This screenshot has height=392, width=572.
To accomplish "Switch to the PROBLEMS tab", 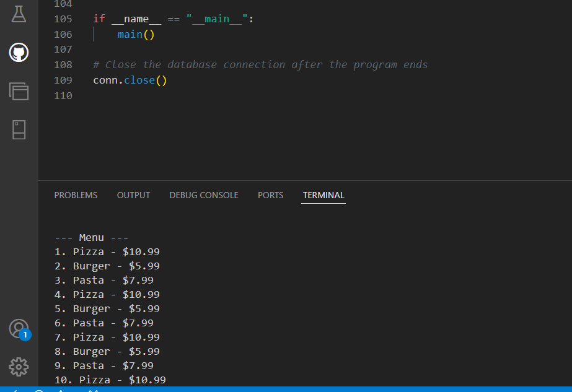I will [76, 195].
